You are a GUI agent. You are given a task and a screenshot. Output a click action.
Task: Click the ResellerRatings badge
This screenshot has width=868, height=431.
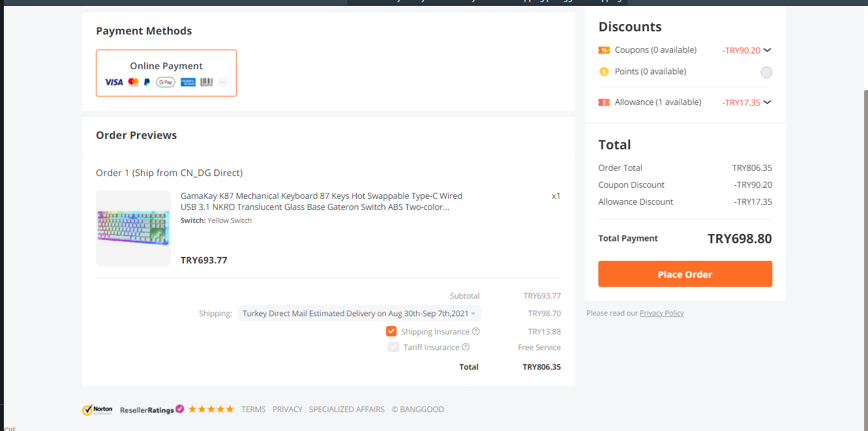click(152, 409)
